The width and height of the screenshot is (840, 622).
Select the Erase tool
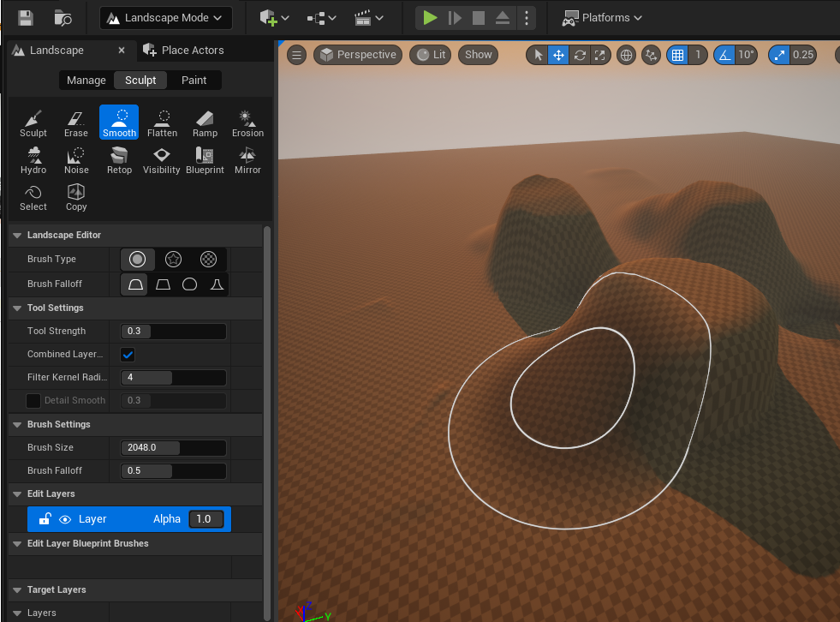(76, 123)
